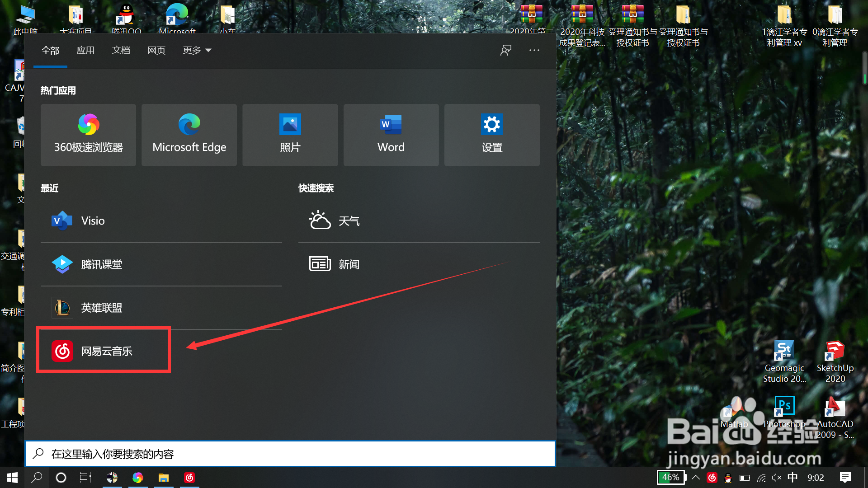868x488 pixels.
Task: Open the search options ellipsis menu
Action: 534,50
